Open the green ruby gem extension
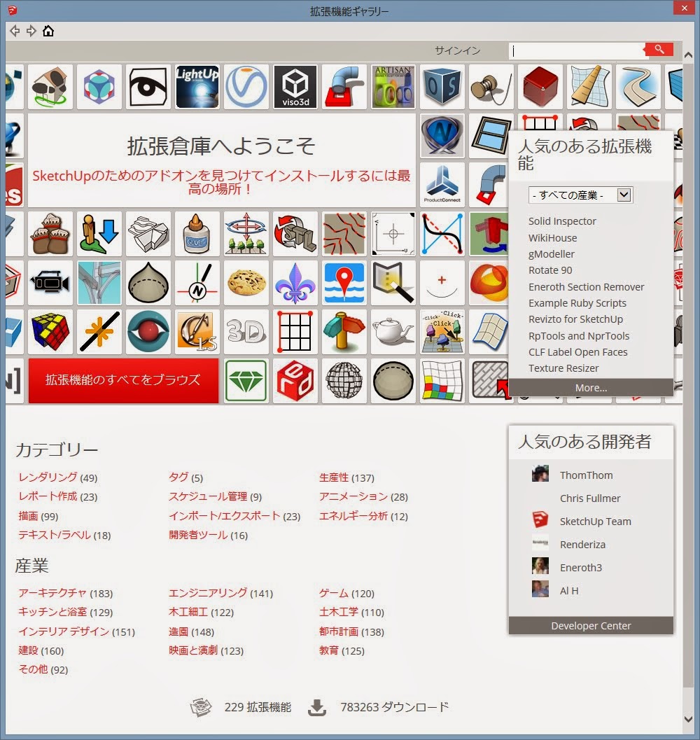Screen dimensions: 700x740 (x=246, y=381)
